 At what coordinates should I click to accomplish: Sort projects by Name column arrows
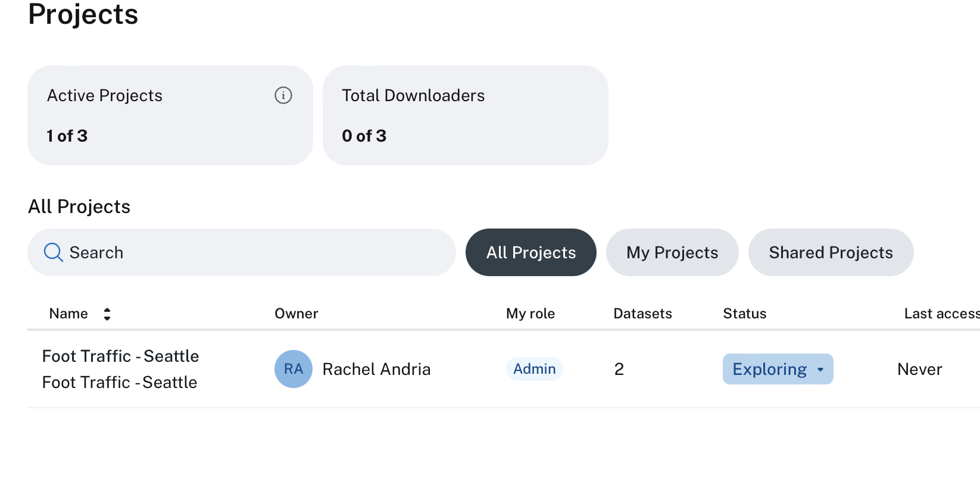pyautogui.click(x=107, y=314)
